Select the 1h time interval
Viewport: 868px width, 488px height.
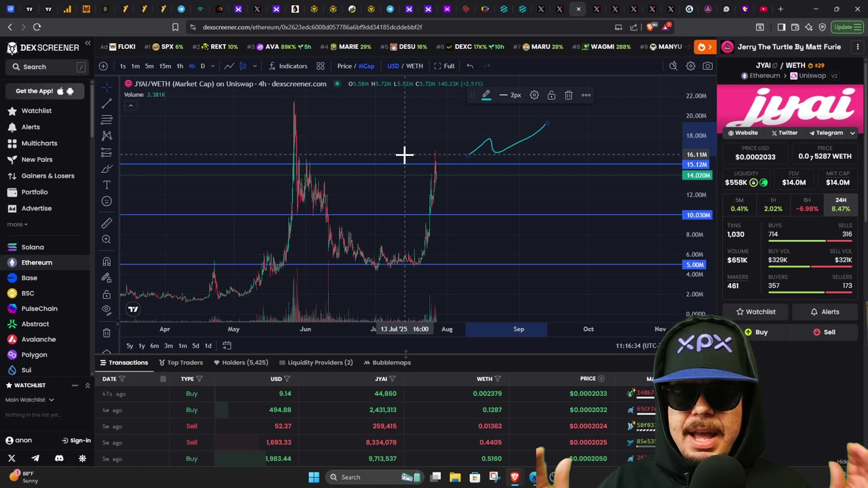180,66
